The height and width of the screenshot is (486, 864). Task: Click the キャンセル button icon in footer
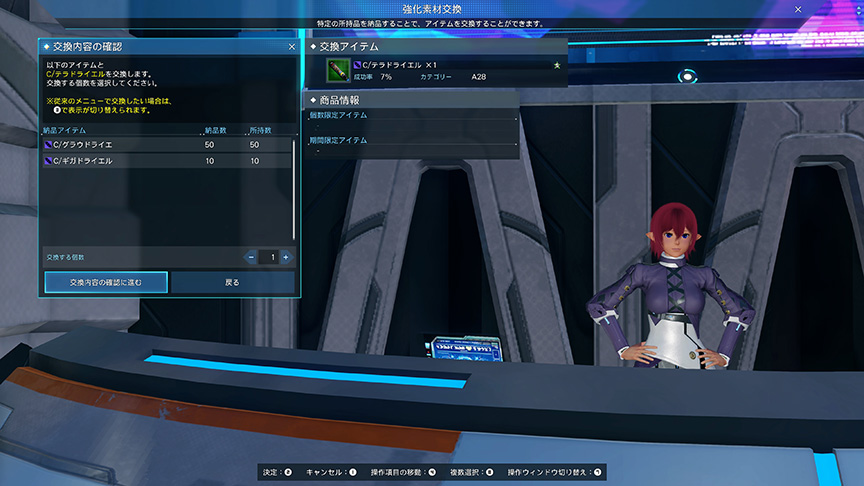(x=352, y=472)
